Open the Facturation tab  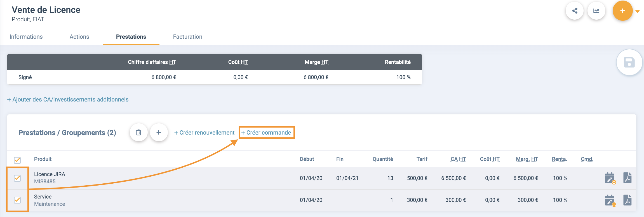[187, 37]
